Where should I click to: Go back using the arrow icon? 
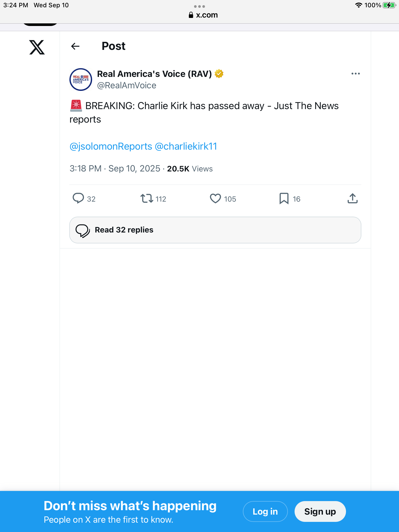click(x=75, y=46)
